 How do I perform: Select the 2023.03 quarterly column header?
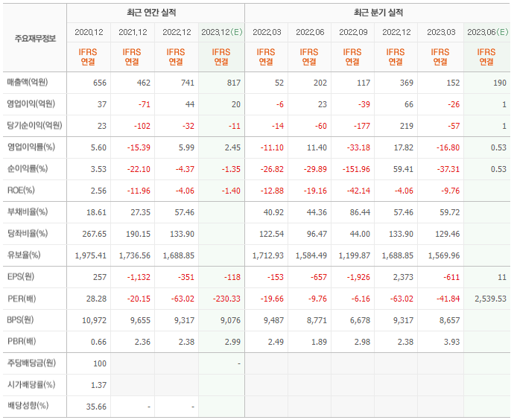tap(441, 32)
